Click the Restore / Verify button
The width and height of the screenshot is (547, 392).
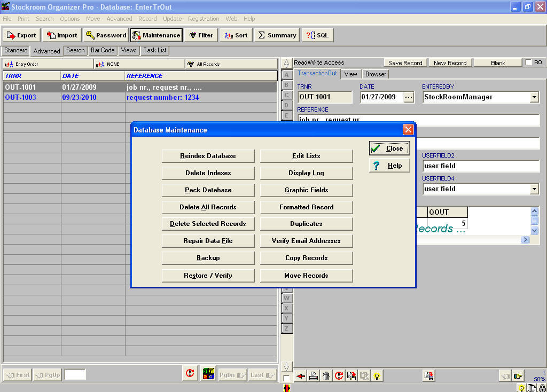(x=208, y=276)
